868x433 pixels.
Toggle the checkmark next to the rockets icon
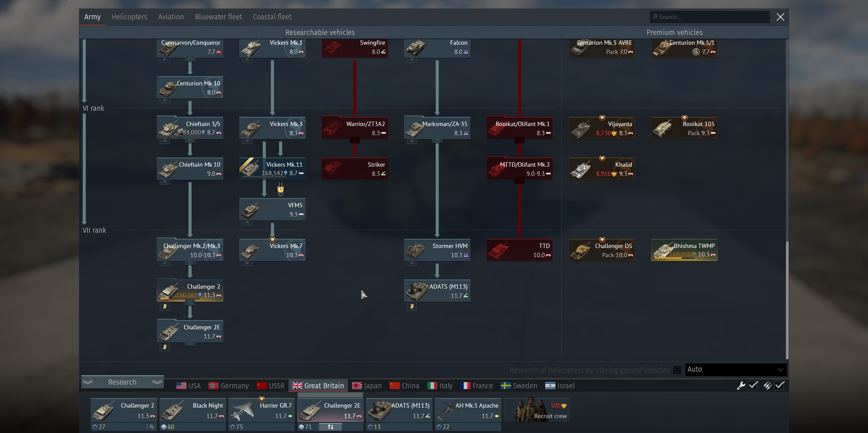coord(780,386)
